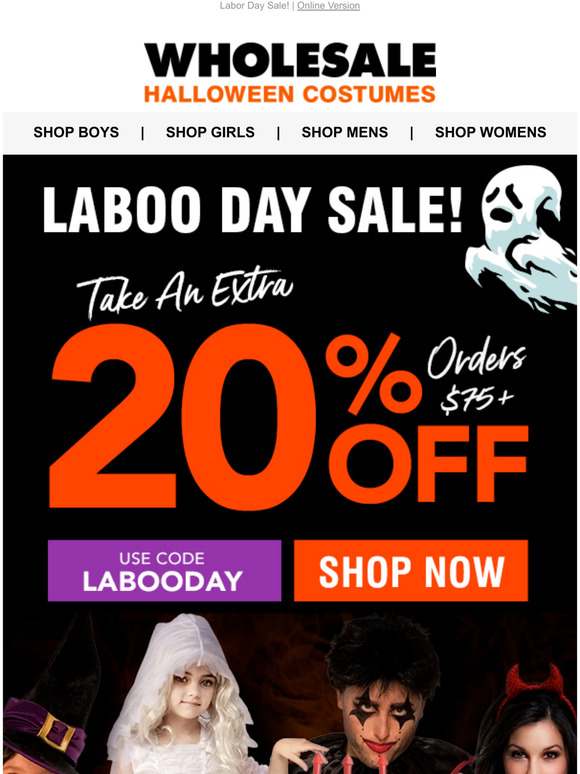Viewport: 580px width, 774px height.
Task: Open the Shop Mens category
Action: coord(345,132)
